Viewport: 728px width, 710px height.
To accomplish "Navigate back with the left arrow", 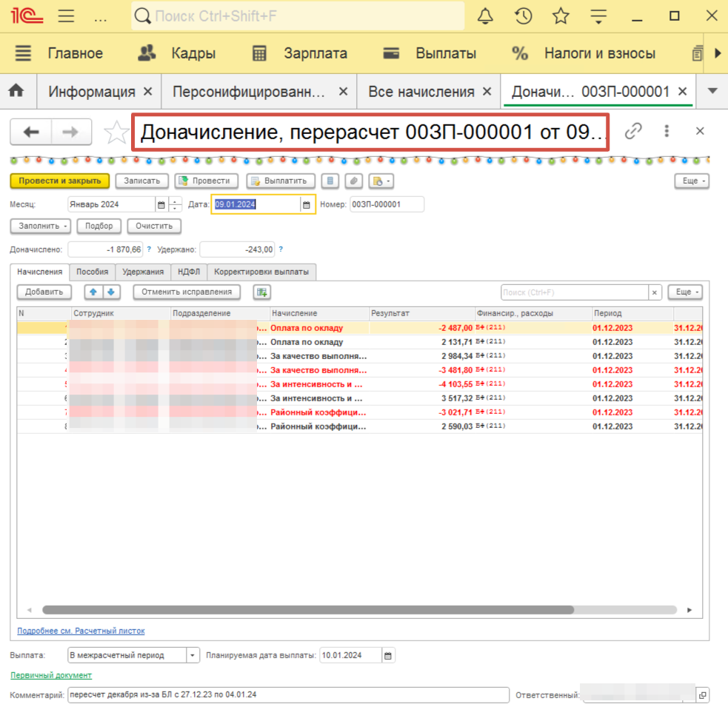I will click(x=31, y=133).
